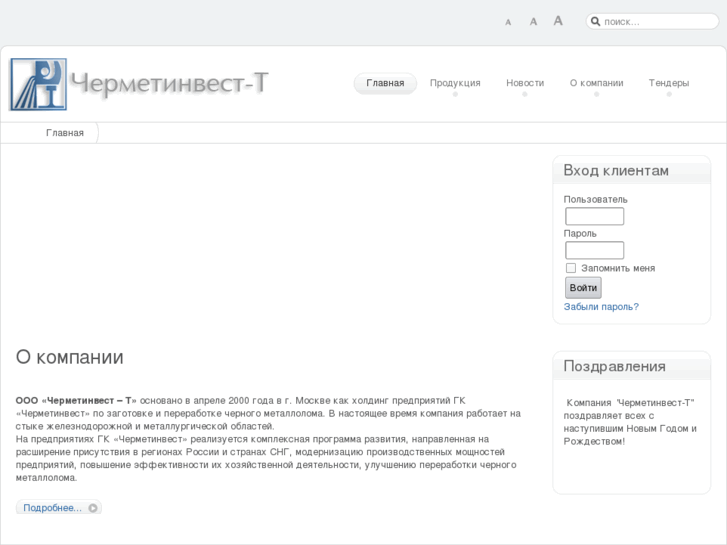Click the Вход клиентам panel heading

tap(616, 171)
